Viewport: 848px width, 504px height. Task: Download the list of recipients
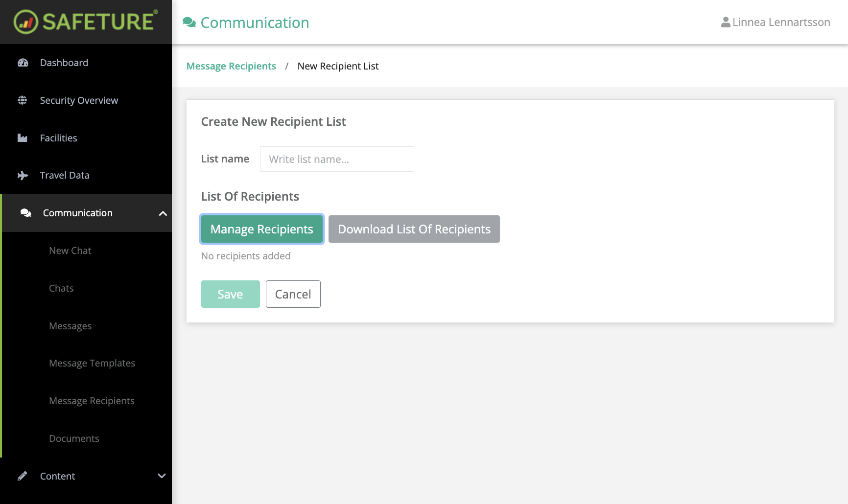tap(414, 229)
